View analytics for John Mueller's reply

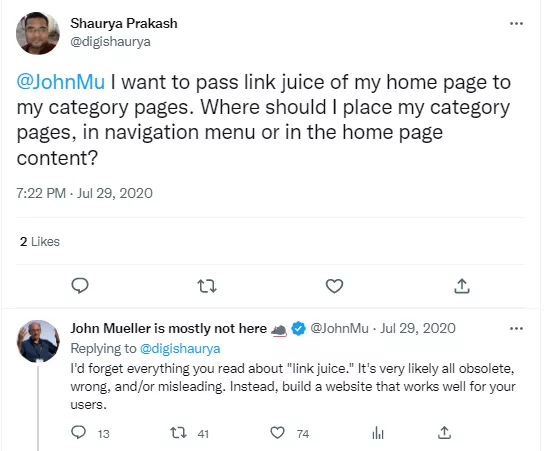coord(378,433)
